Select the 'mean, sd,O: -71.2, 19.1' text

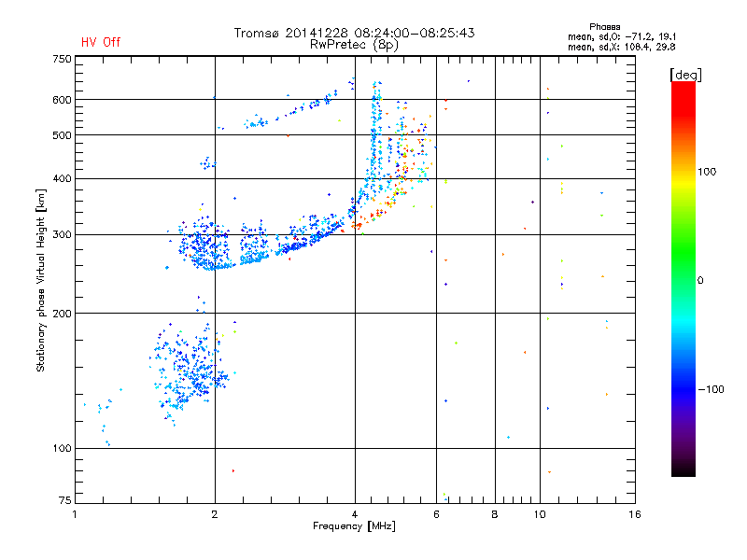(622, 36)
